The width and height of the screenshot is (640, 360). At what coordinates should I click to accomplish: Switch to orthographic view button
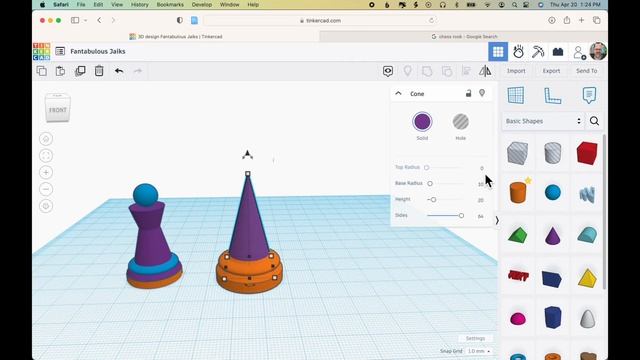pos(46,206)
